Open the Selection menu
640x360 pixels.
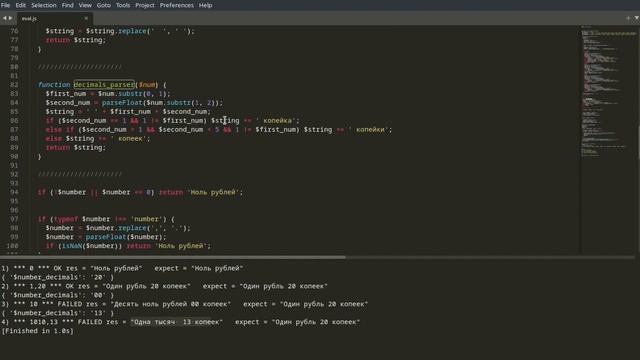(44, 5)
